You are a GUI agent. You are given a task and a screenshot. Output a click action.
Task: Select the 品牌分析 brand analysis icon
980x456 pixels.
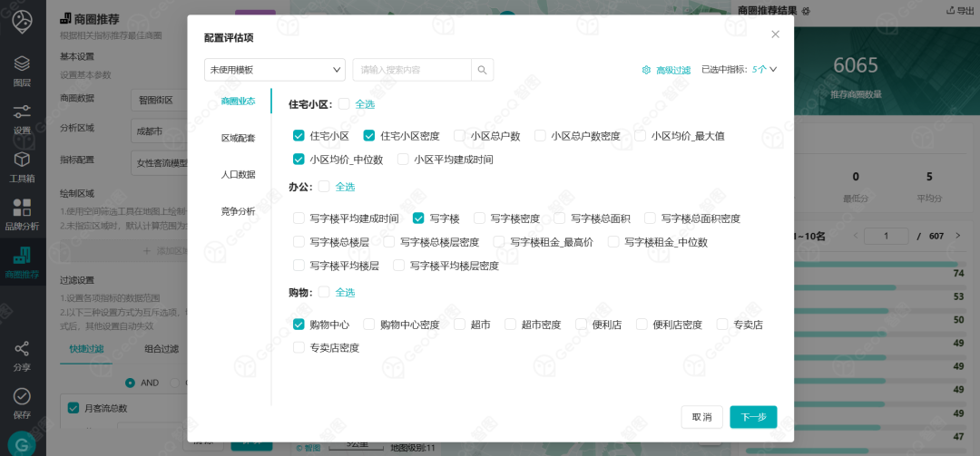(22, 209)
